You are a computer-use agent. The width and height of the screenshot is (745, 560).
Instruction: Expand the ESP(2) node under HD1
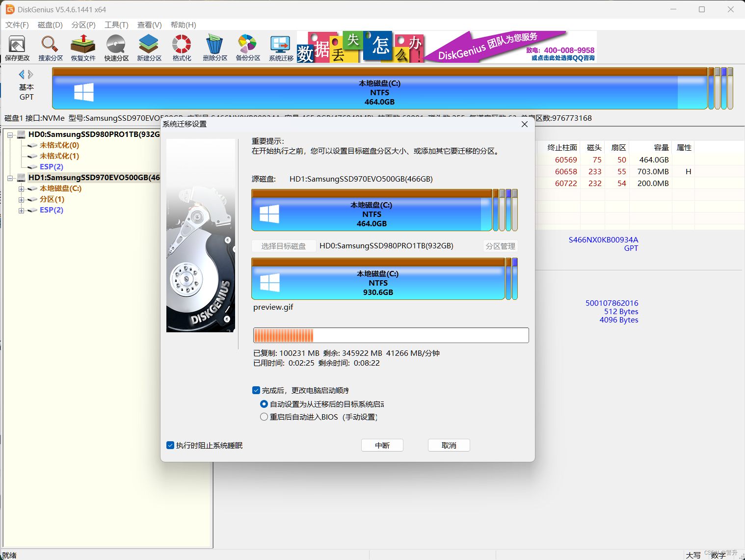click(x=21, y=210)
